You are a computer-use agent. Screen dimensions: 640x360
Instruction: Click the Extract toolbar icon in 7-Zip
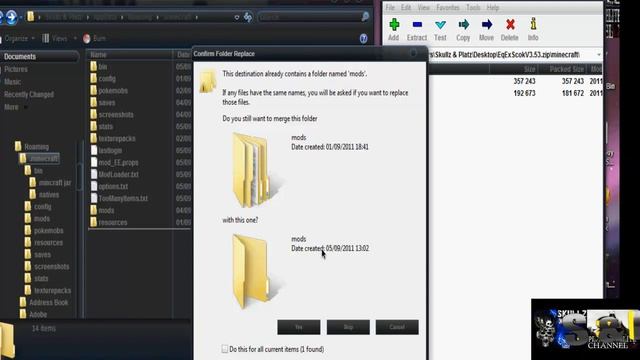click(417, 25)
